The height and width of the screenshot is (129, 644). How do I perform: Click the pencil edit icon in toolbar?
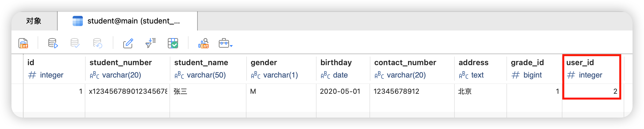pyautogui.click(x=128, y=43)
